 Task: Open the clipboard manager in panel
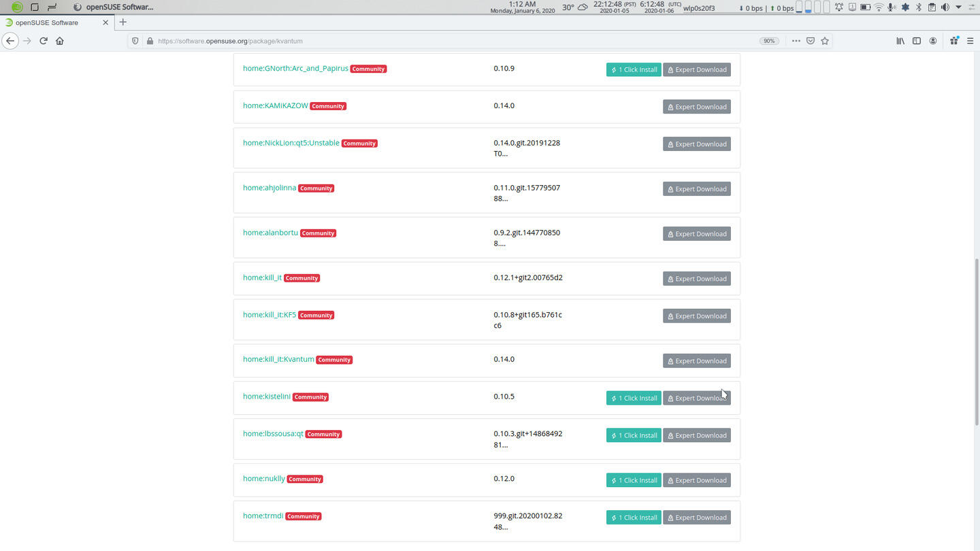pos(931,7)
